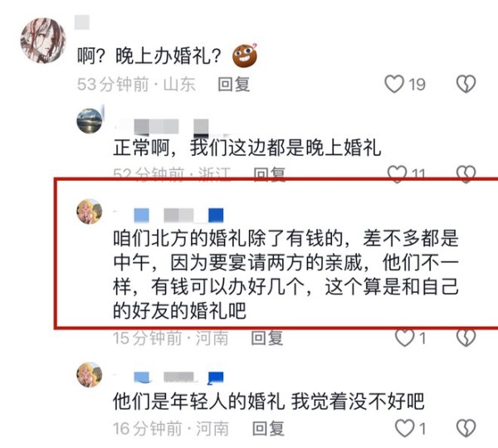Like the 16分钟前 河南 reply
The width and height of the screenshot is (498, 448).
click(405, 428)
